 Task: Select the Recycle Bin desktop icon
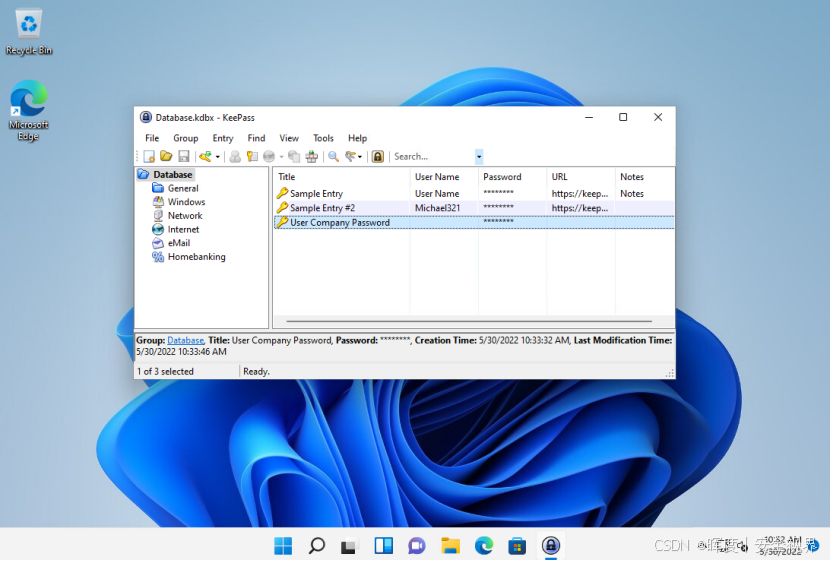point(29,31)
